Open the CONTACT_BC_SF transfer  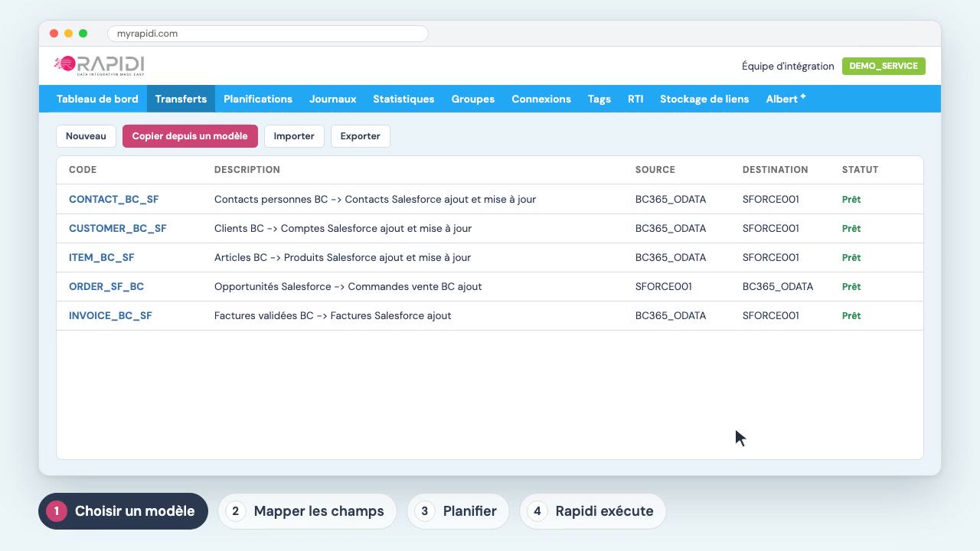click(x=114, y=199)
